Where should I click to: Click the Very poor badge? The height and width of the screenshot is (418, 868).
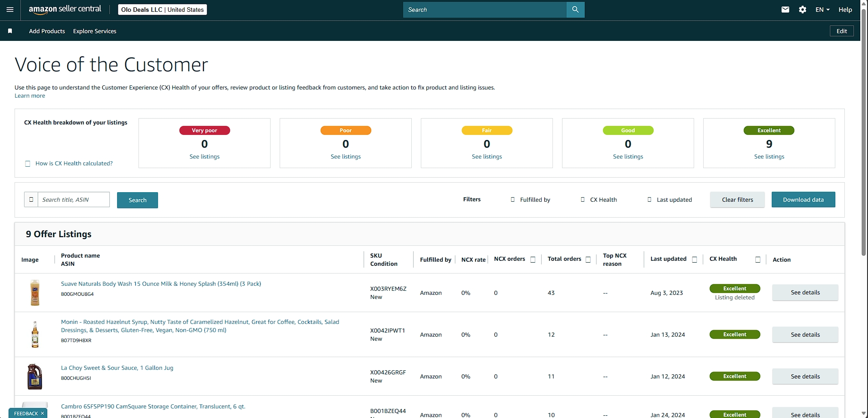point(204,130)
